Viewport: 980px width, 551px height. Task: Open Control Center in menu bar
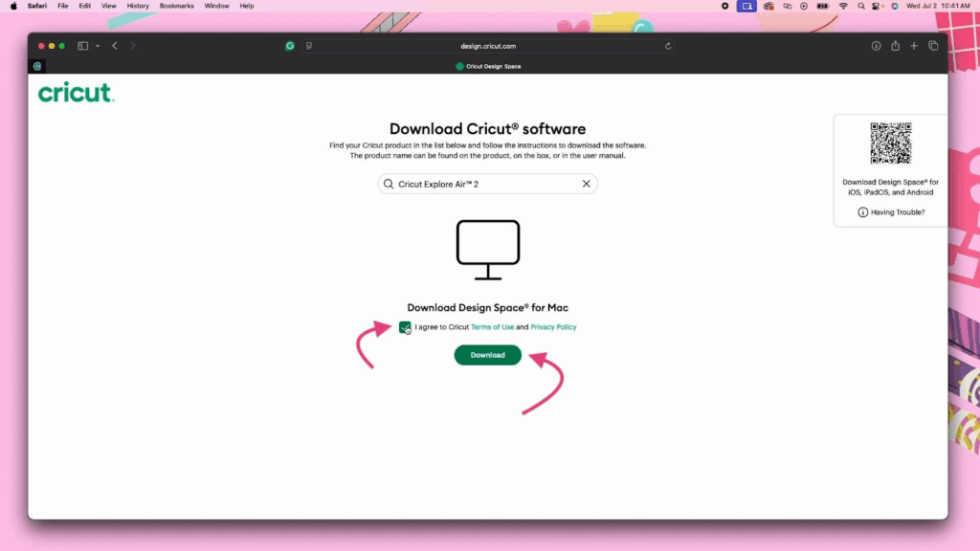(878, 7)
